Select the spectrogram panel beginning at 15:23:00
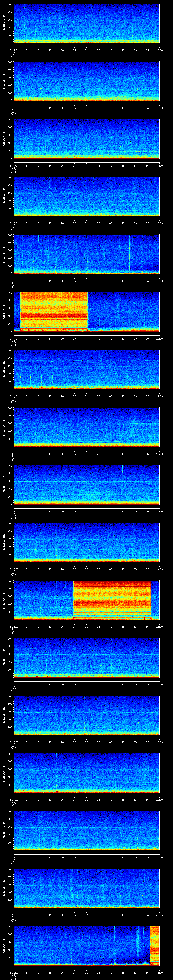The image size is (173, 980). coord(86,543)
